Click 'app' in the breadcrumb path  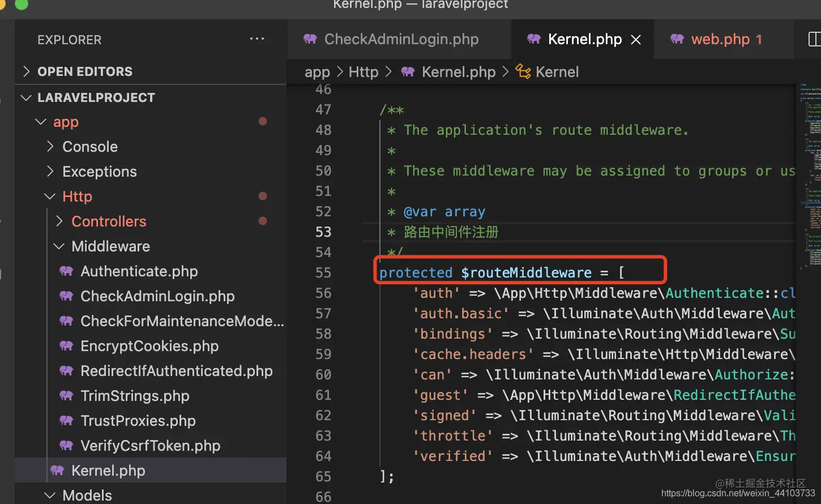click(317, 72)
